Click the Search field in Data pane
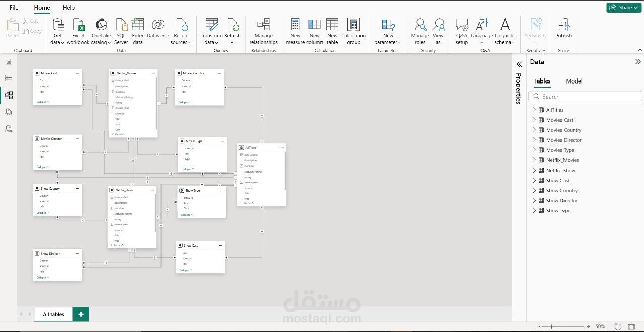 click(586, 96)
